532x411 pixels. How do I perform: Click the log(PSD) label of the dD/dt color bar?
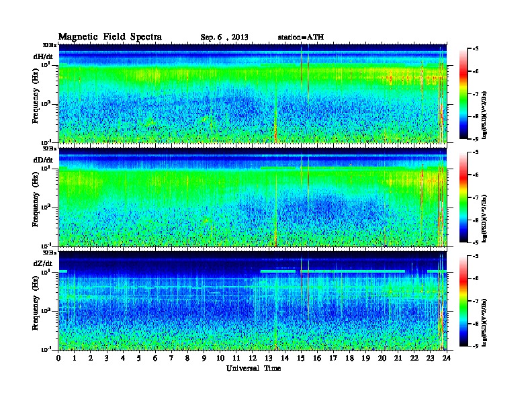tap(485, 219)
